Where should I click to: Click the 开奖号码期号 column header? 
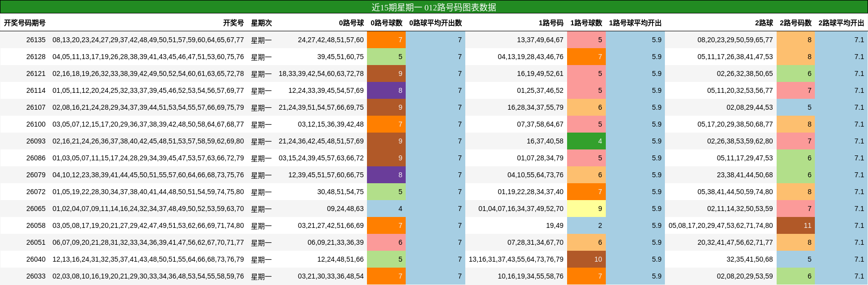(x=25, y=23)
